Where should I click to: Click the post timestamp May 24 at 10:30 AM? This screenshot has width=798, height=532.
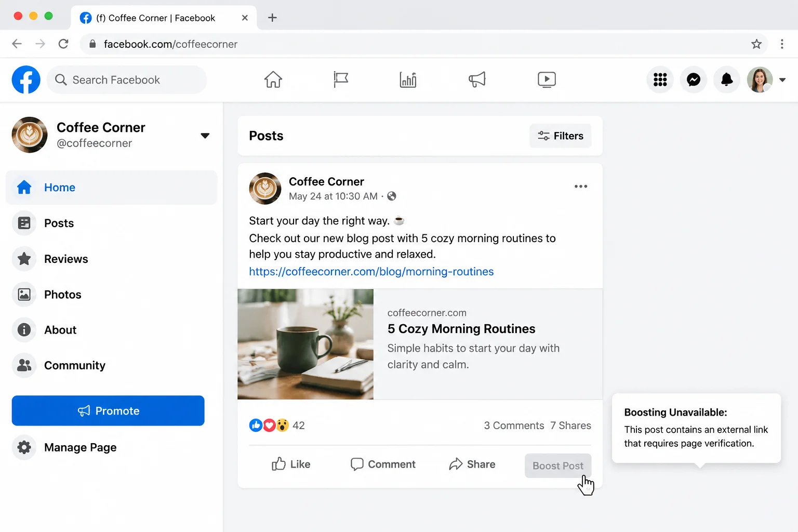(333, 196)
